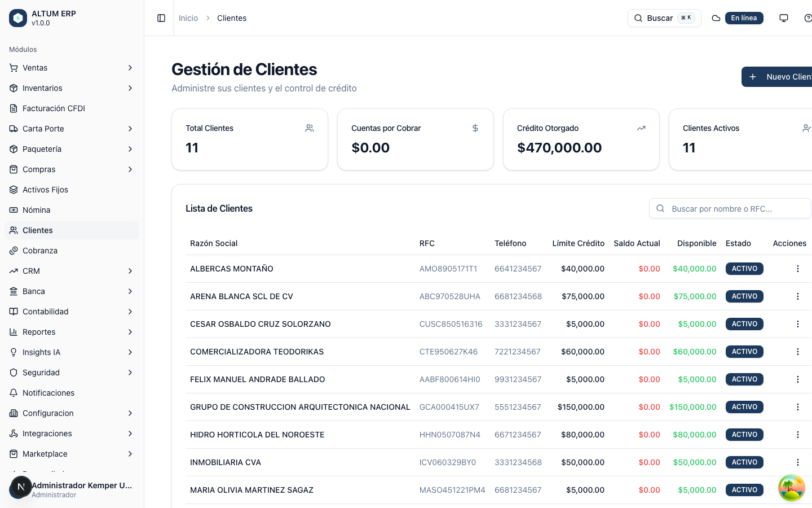Expand the Contabilidad chevron
The image size is (812, 508).
[130, 312]
